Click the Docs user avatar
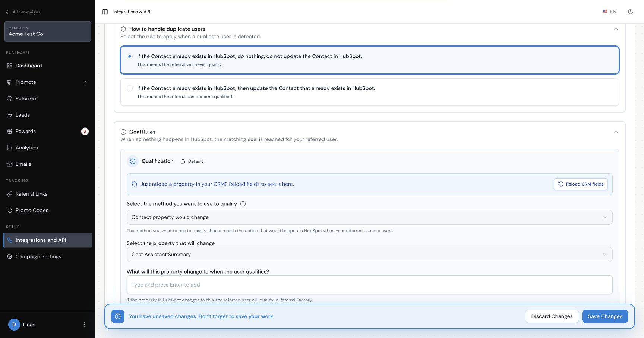This screenshot has width=644, height=338. tap(14, 325)
